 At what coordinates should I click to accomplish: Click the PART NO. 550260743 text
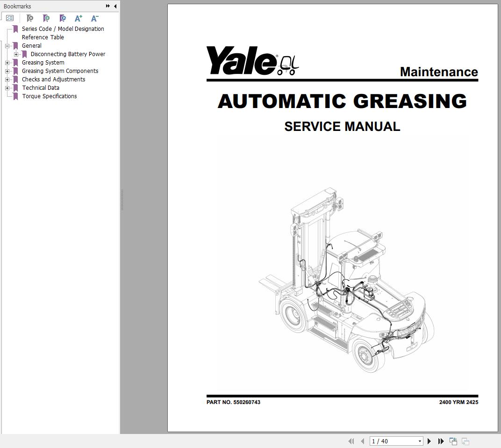233,402
